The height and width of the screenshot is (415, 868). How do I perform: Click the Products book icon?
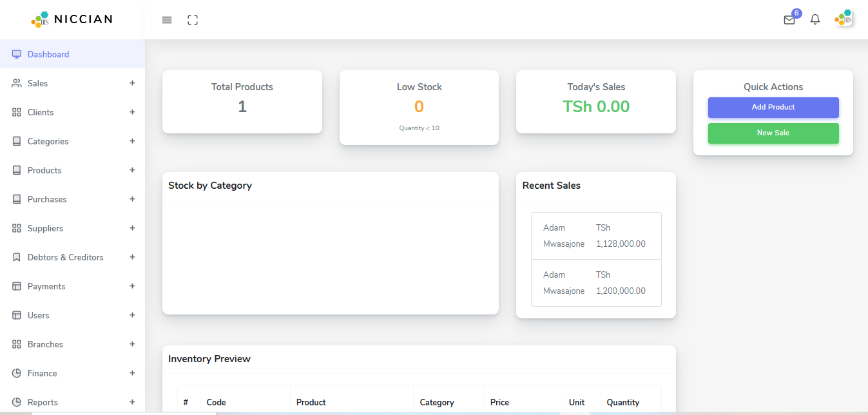(x=15, y=169)
